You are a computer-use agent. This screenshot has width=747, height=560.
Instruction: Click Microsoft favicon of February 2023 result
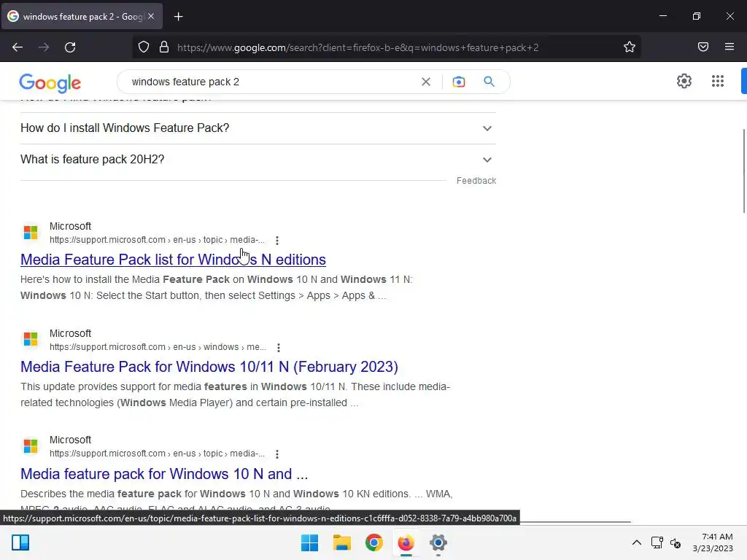[31, 339]
